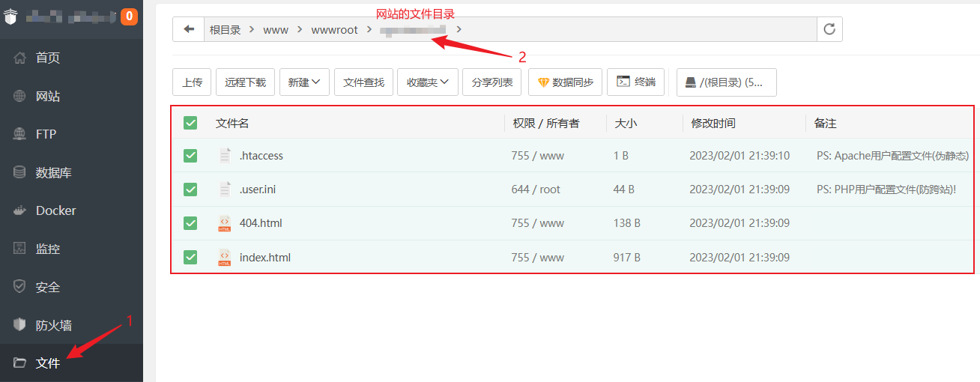The height and width of the screenshot is (382, 980).
Task: Click the 上传 button
Action: (x=192, y=82)
